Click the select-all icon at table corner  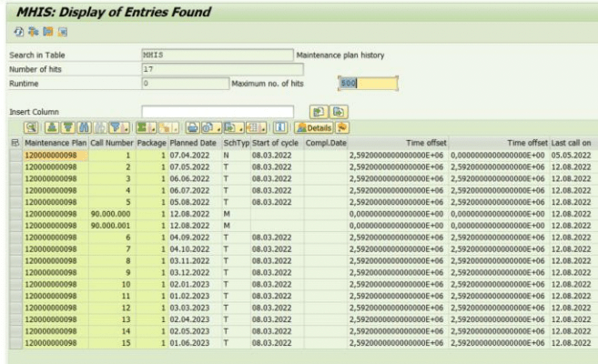pyautogui.click(x=15, y=144)
